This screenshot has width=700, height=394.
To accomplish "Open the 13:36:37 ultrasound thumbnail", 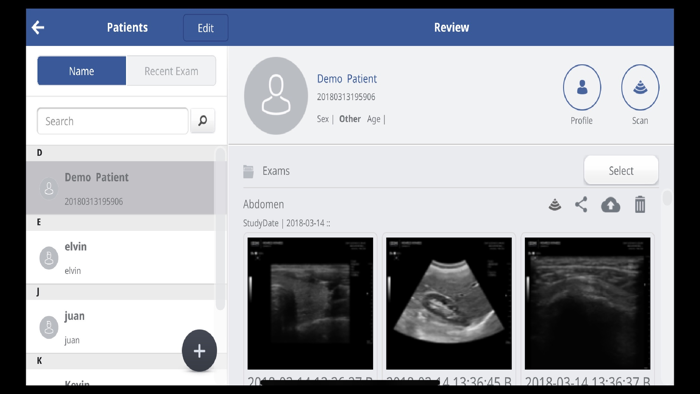I will (x=588, y=303).
